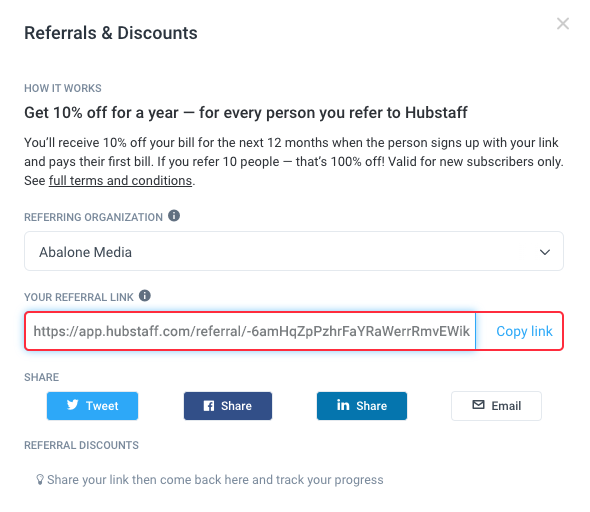Image resolution: width=590 pixels, height=512 pixels.
Task: Send the referral via the Email button
Action: point(496,406)
